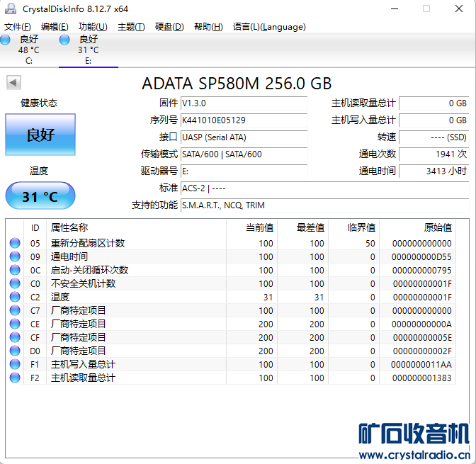Open the 文件(F) menu

point(18,27)
